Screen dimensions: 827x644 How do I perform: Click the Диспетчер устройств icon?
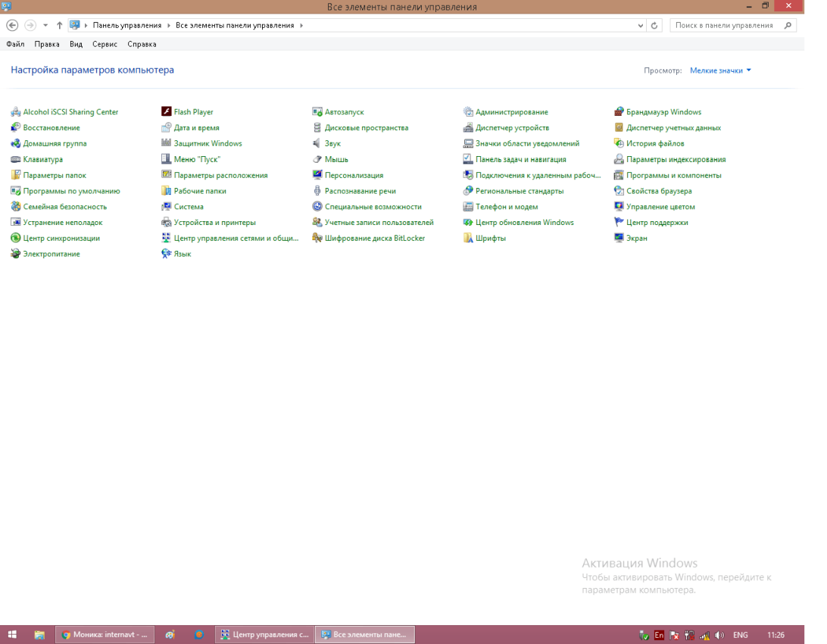tap(468, 128)
